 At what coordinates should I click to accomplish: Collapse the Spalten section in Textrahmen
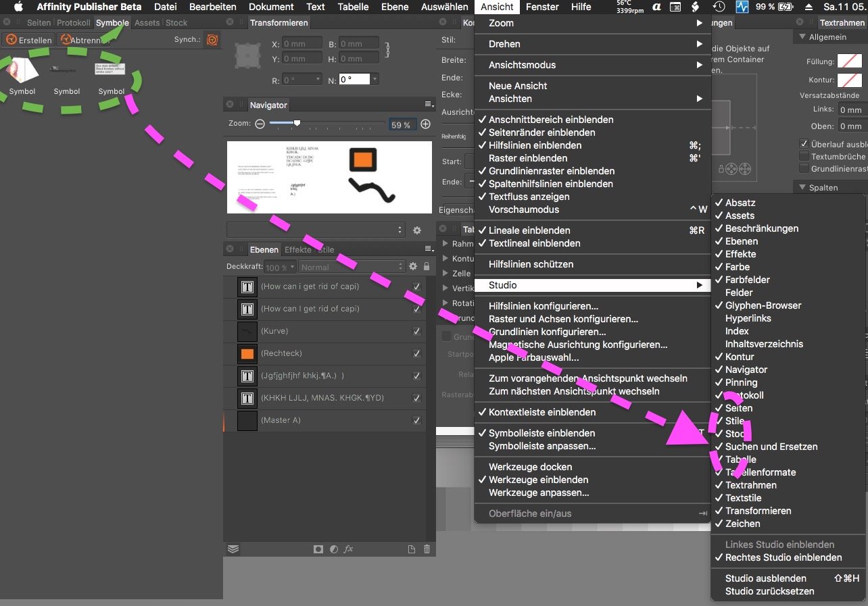pos(802,188)
